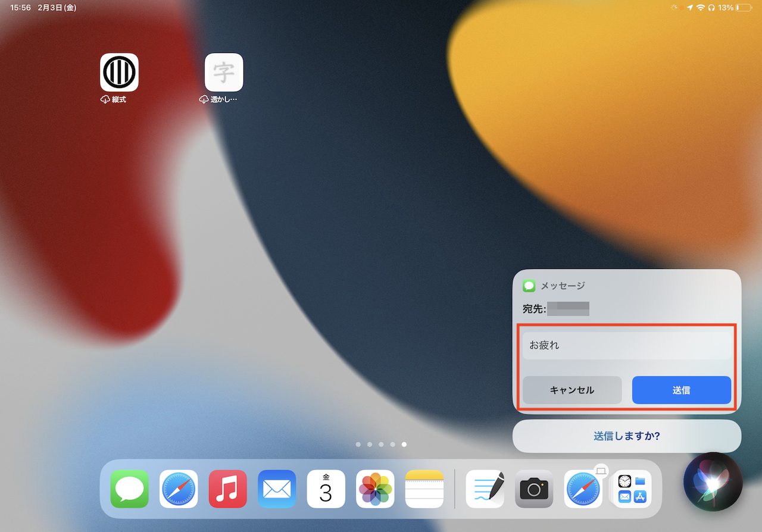Click the キャンセル button
Viewport: 762px width, 532px height.
coord(572,390)
